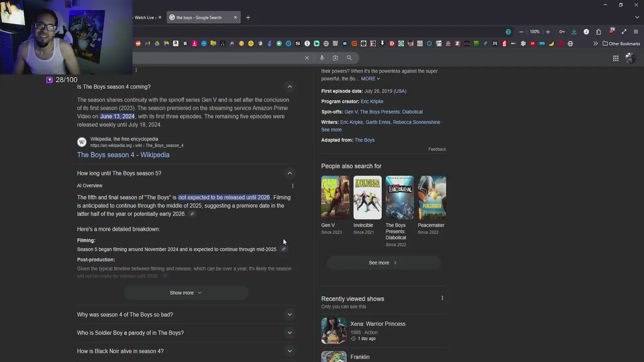Start voice search with microphone icon

(x=322, y=58)
